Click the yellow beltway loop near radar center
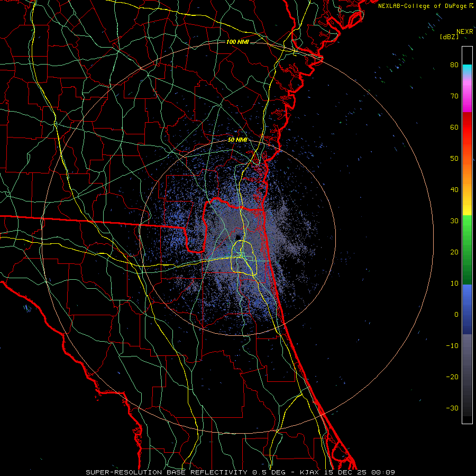 tap(244, 258)
